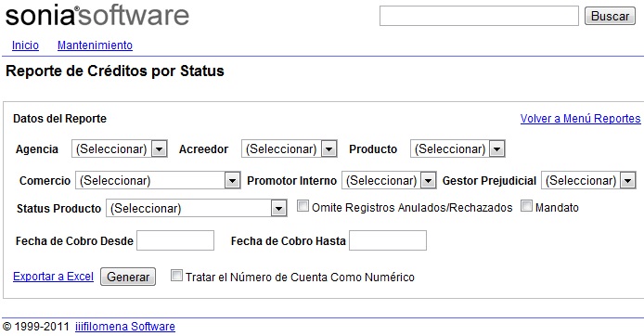644x336 pixels.
Task: Expand the Acreedor dropdown list
Action: [x=290, y=149]
